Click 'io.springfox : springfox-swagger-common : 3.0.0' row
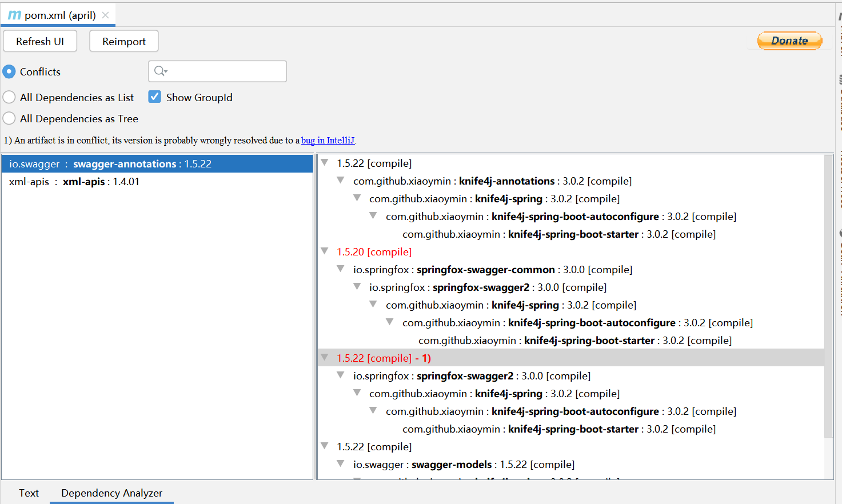The image size is (842, 504). tap(493, 270)
